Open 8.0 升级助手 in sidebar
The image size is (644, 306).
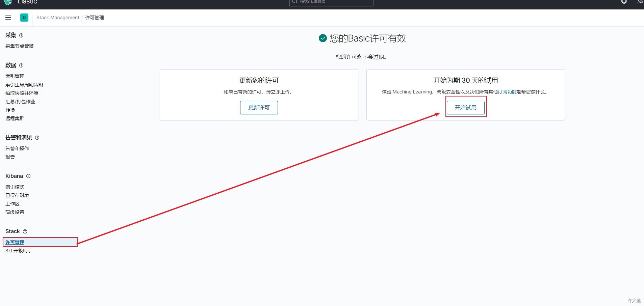click(19, 251)
